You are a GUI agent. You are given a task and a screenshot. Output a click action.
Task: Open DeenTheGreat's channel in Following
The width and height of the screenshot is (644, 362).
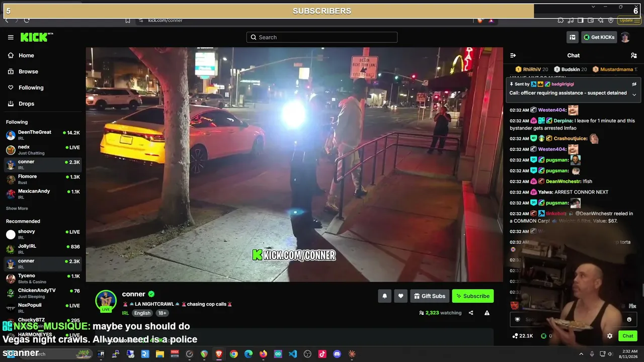[x=43, y=135]
